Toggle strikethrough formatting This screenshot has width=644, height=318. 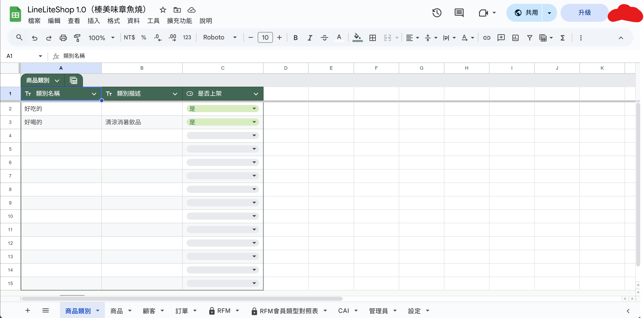[324, 38]
